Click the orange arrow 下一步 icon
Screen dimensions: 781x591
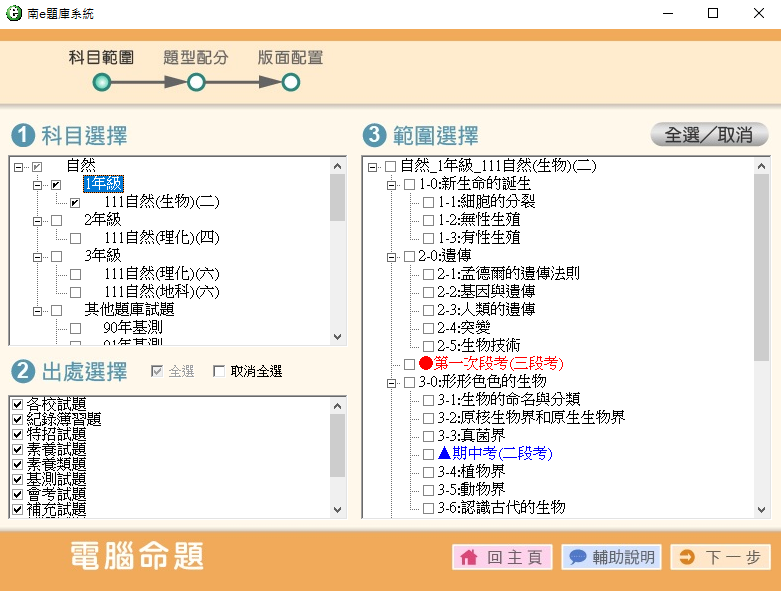click(x=686, y=557)
